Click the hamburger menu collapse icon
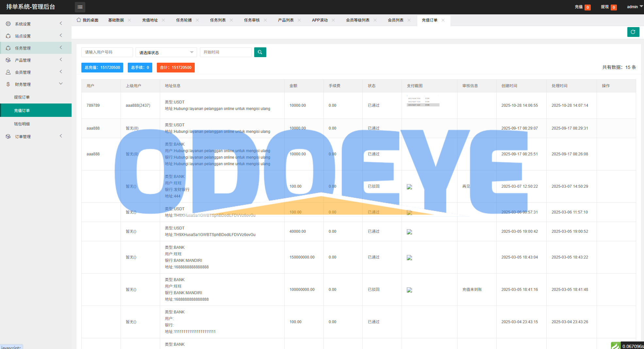The image size is (644, 349). coord(80,7)
